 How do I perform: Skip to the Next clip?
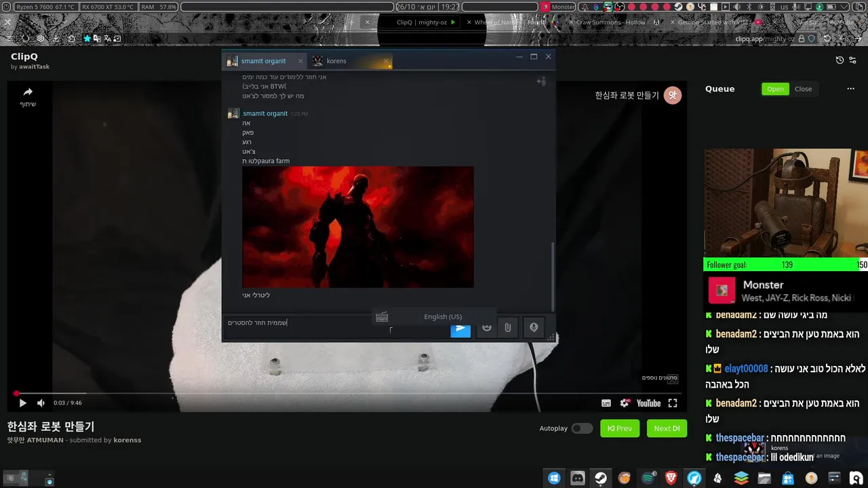[x=667, y=428]
